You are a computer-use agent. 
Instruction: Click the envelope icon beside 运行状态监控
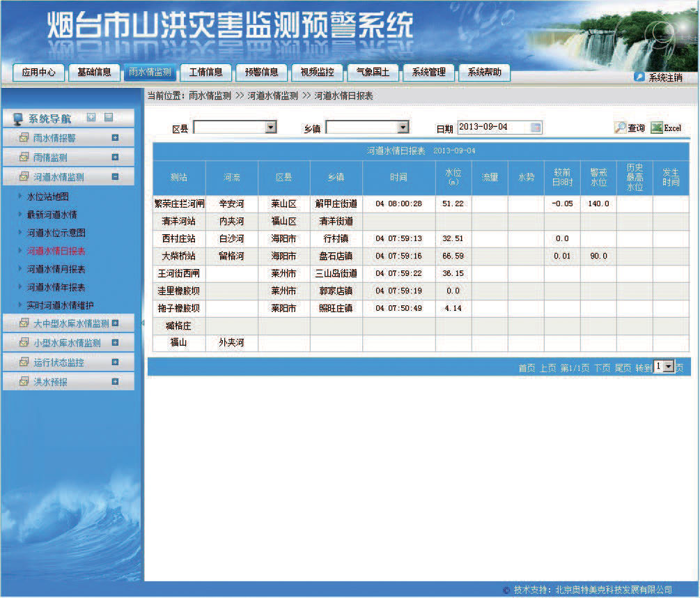tap(24, 362)
